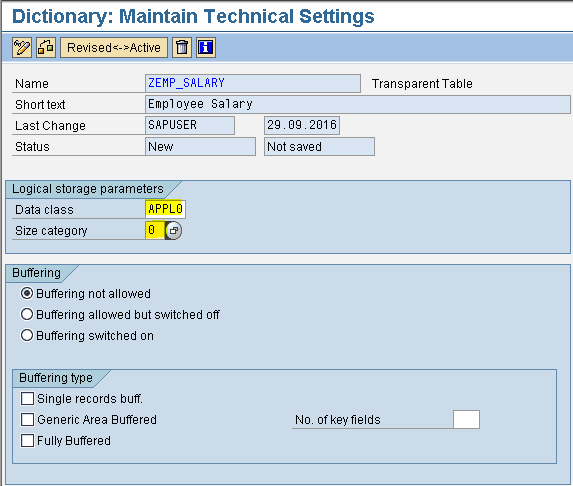Click the Transparent Table label
Image resolution: width=573 pixels, height=486 pixels.
tap(422, 84)
